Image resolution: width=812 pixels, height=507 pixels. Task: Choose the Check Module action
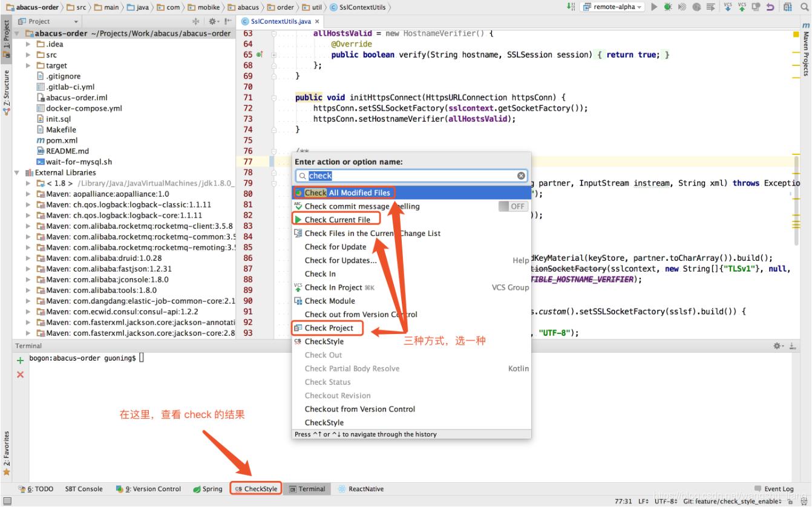[411, 301]
